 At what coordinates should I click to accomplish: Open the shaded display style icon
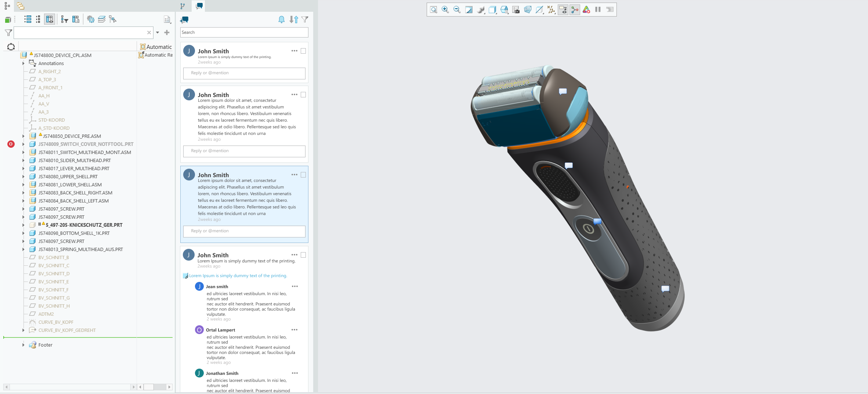481,10
